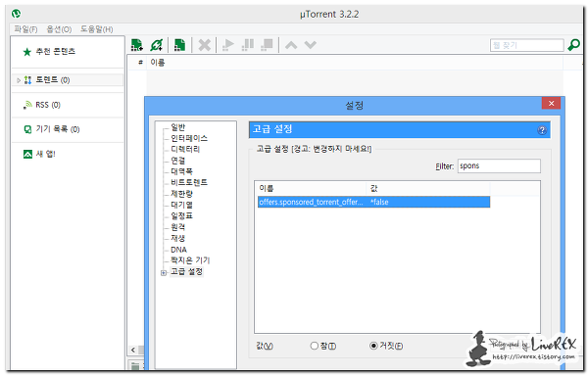Viewport: 588px width, 375px height.
Task: Click the Create New Torrent icon
Action: tap(179, 45)
